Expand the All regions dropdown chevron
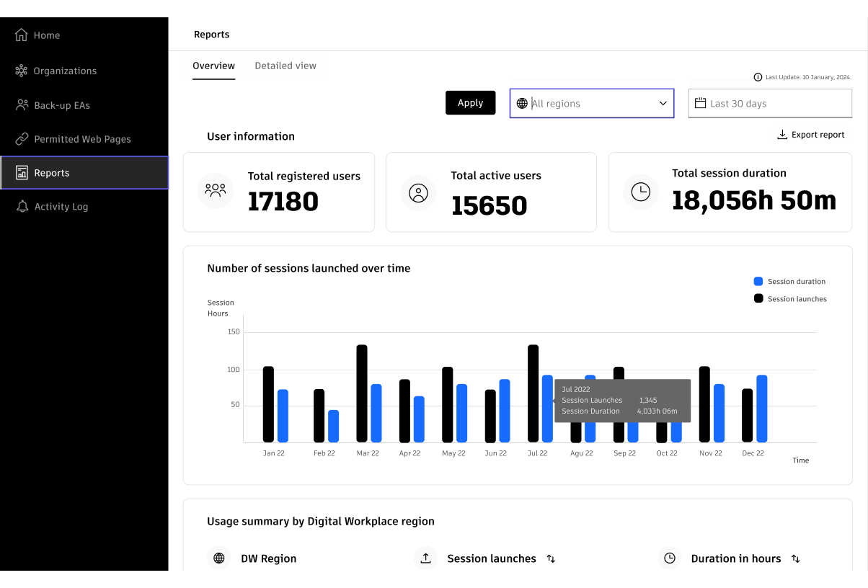 coord(663,104)
